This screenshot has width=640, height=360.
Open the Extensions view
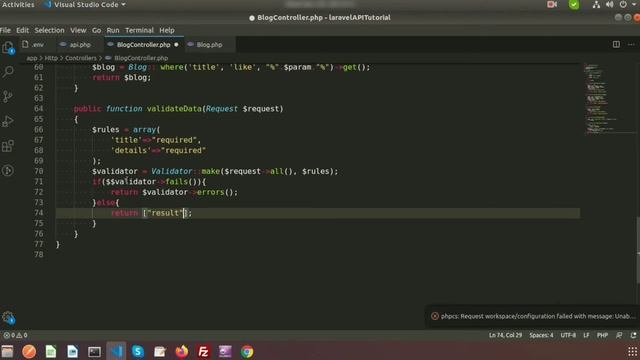(8, 146)
